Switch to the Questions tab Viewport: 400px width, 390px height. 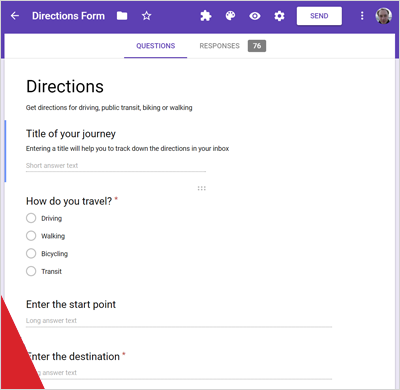coord(155,46)
